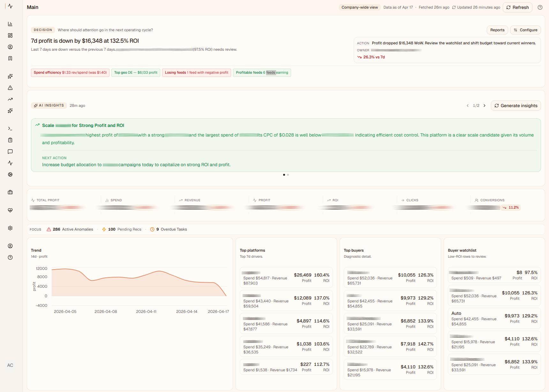Click the CONVERSIONS 11.2% badge
The image size is (549, 392).
pyautogui.click(x=511, y=208)
